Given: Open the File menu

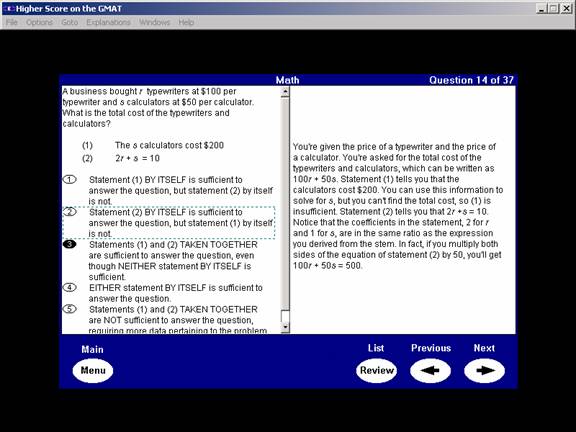Looking at the screenshot, I should coord(12,22).
